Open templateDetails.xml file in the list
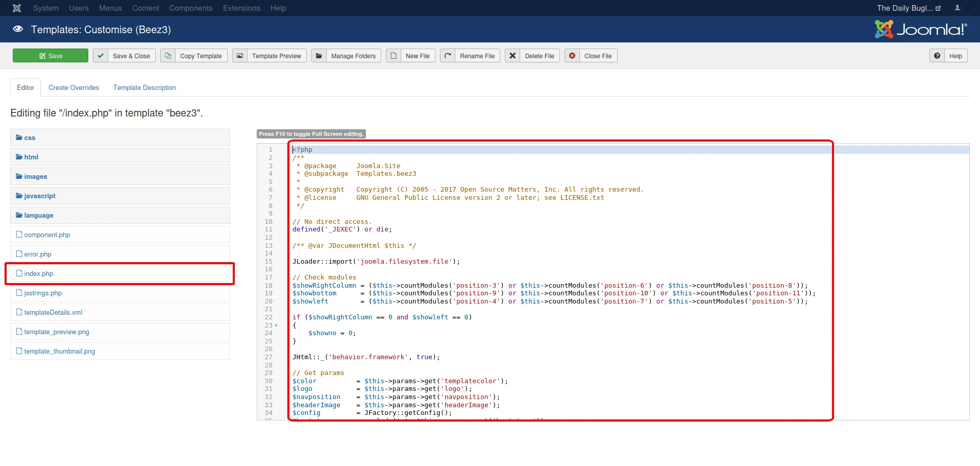This screenshot has width=980, height=466. [x=53, y=313]
